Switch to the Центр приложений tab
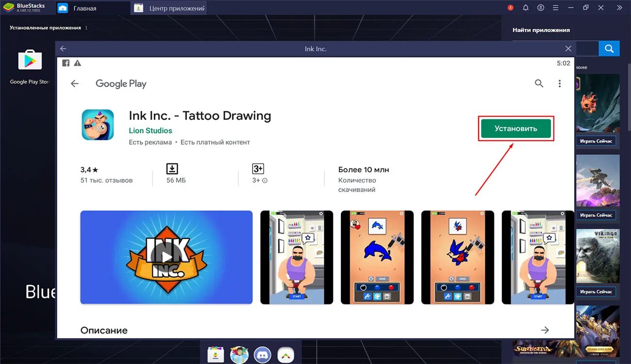This screenshot has width=631, height=364. 169,8
